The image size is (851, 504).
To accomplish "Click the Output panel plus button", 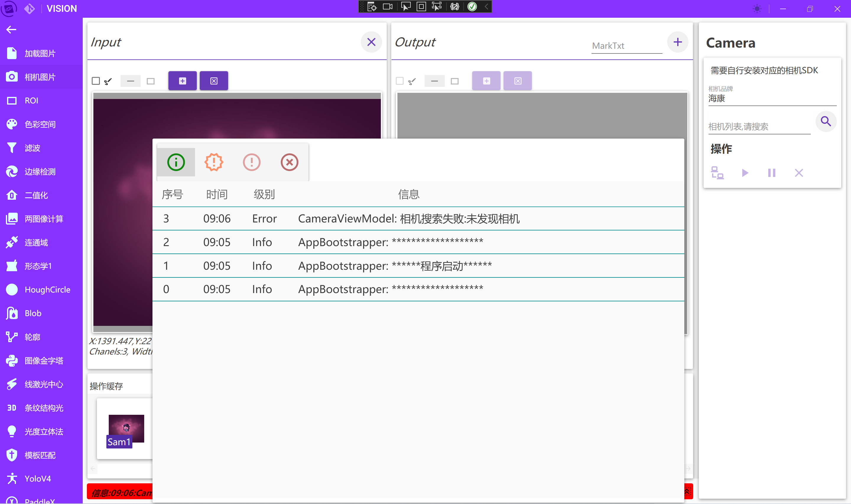I will tap(678, 42).
